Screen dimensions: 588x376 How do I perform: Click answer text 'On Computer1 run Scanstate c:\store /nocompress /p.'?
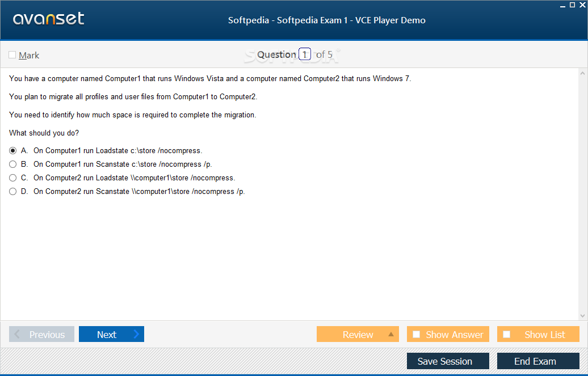pos(123,164)
